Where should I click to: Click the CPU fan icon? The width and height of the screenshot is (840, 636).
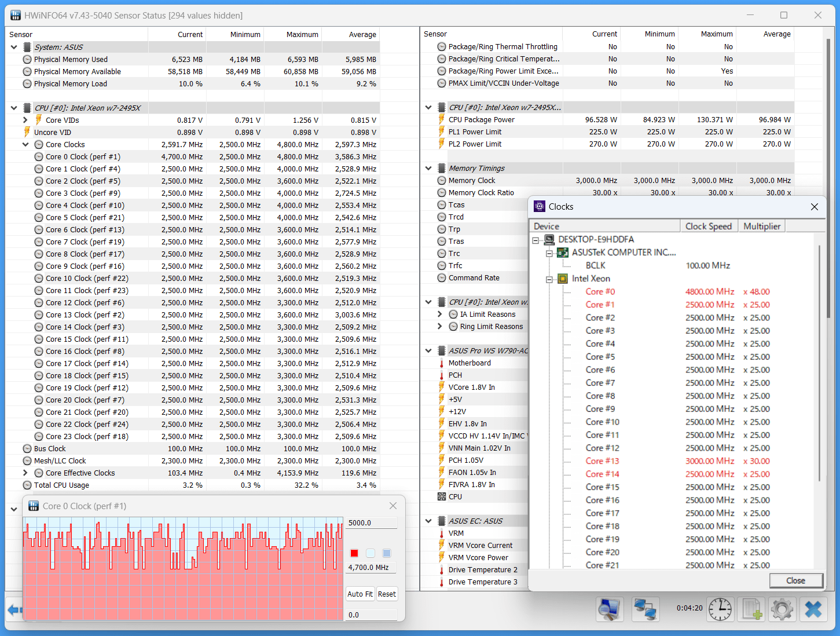tap(442, 496)
